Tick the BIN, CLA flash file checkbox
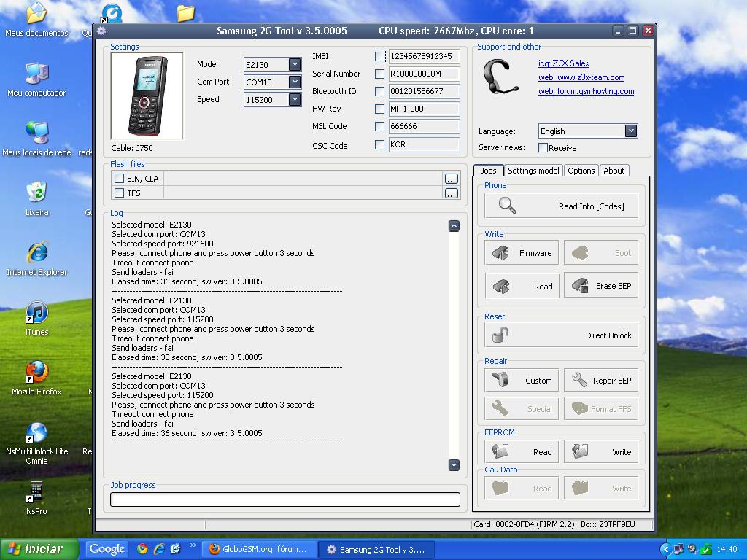This screenshot has width=747, height=560. pos(119,178)
